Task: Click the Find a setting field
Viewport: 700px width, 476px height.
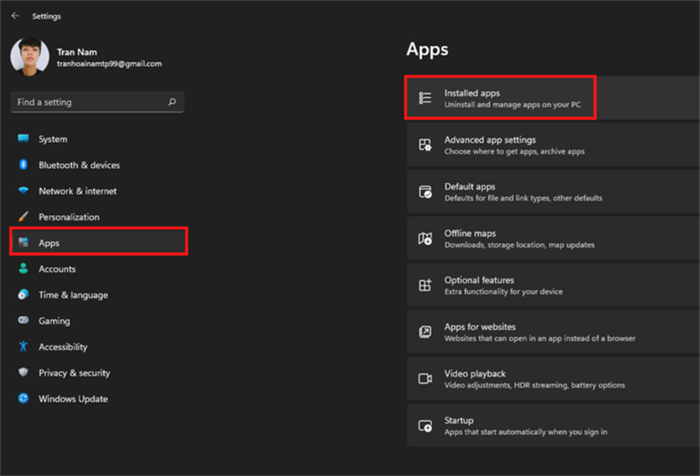Action: click(x=97, y=102)
